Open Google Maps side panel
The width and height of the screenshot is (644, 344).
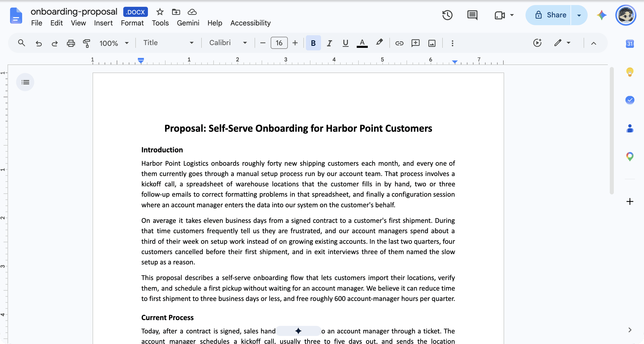(630, 156)
